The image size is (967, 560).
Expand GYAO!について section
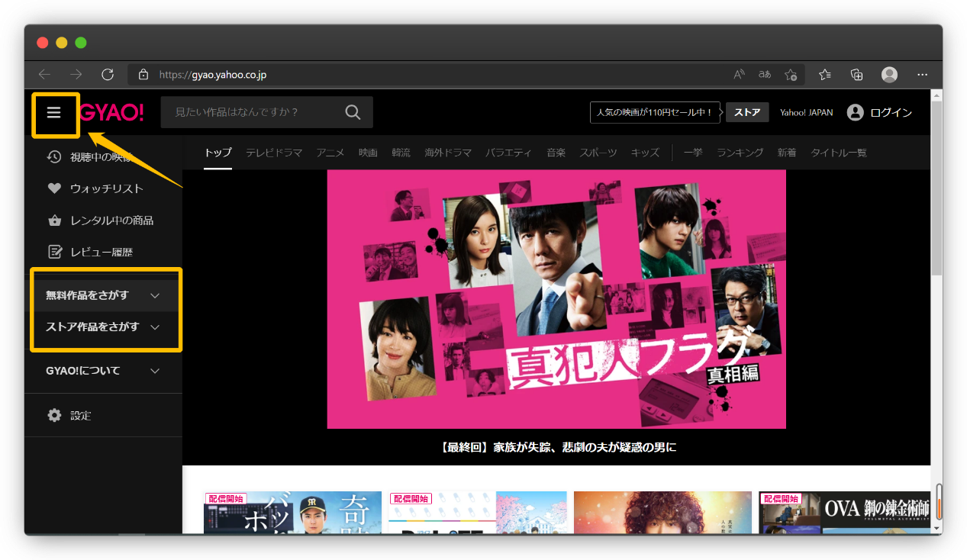[103, 371]
